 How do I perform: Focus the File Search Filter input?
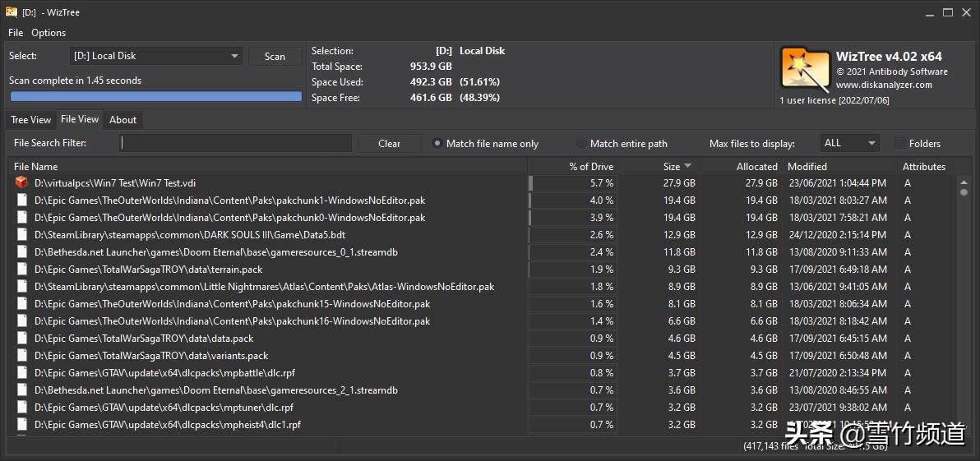pos(235,144)
